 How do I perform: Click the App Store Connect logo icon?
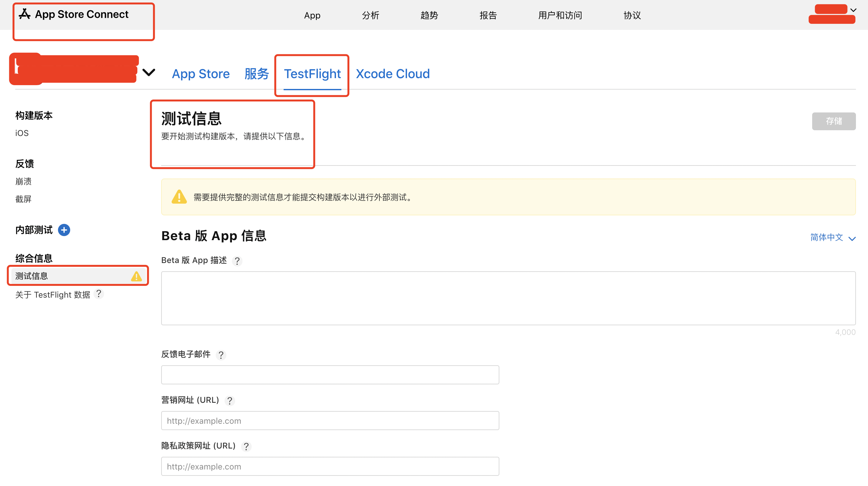25,14
